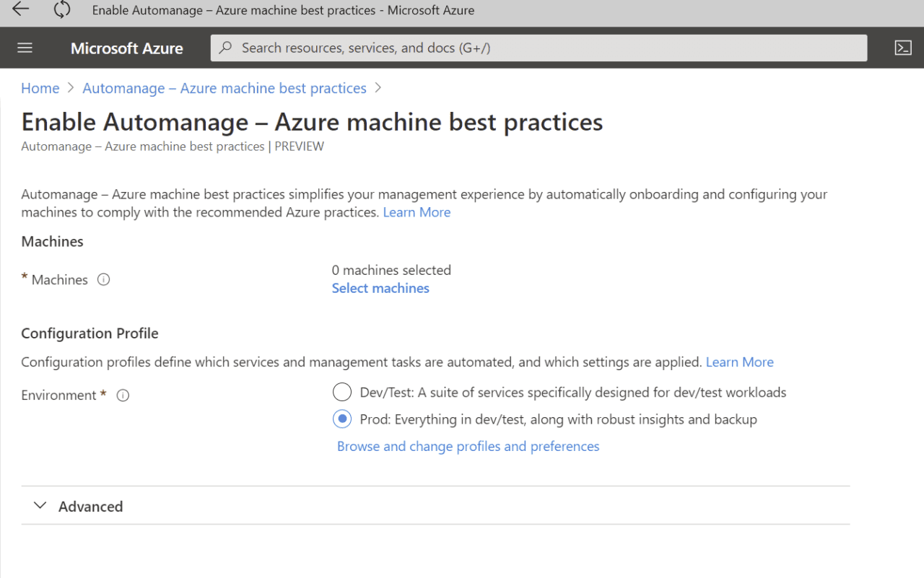Open Cloud Shell icon in header
Image resolution: width=924 pixels, height=578 pixels.
[903, 48]
